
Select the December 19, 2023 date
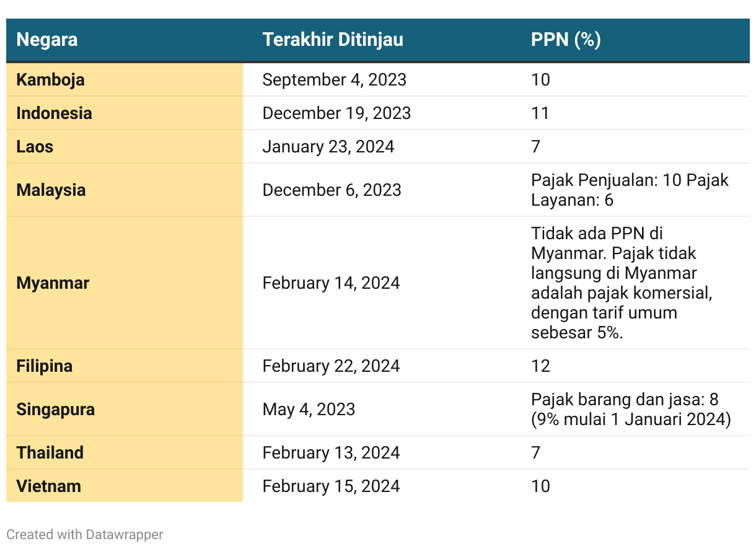(x=336, y=113)
